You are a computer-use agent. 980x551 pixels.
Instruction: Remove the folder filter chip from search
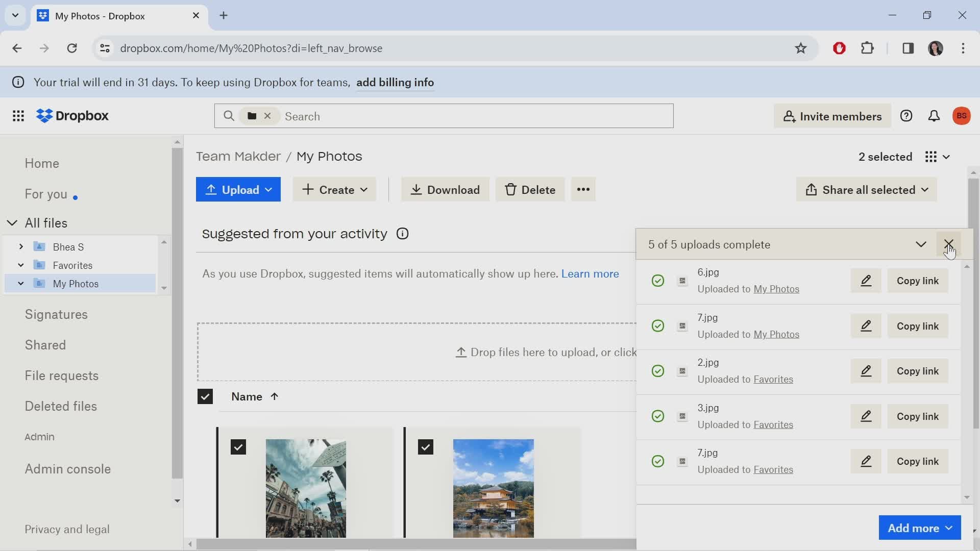point(267,116)
